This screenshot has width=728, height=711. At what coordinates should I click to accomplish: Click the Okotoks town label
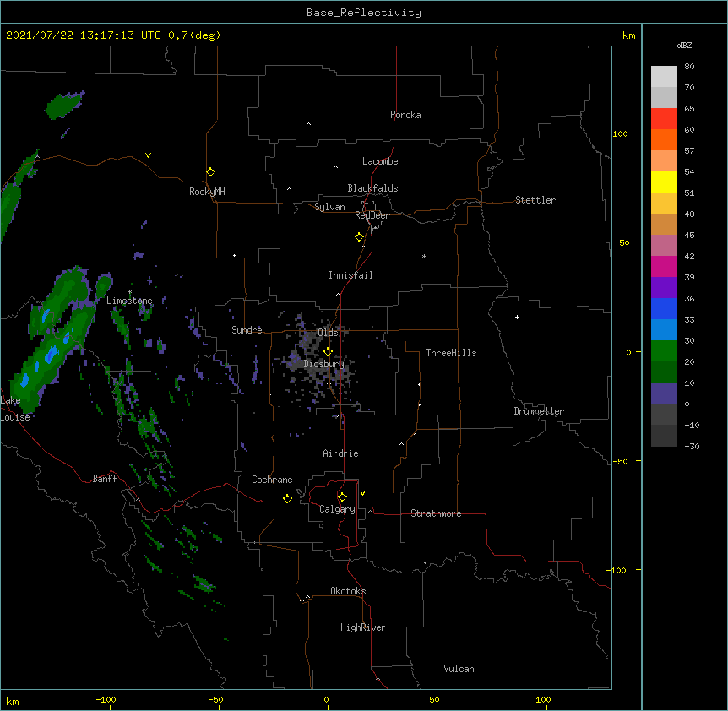(348, 591)
